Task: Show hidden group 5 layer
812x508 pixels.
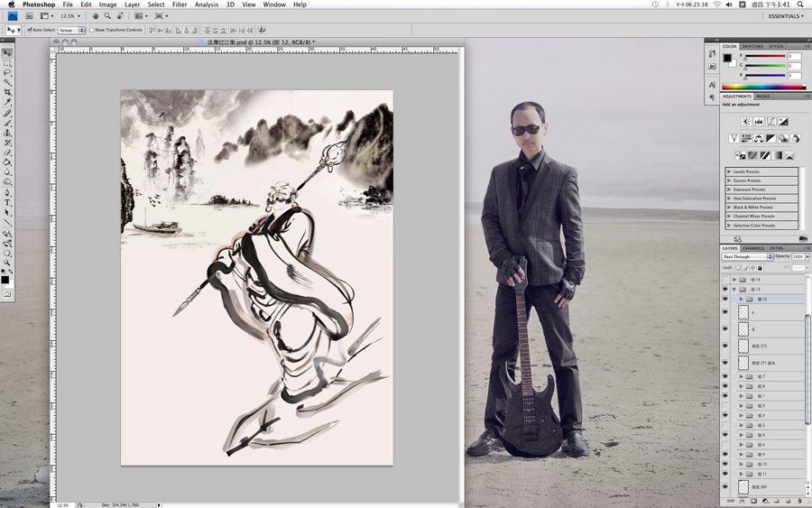Action: [725, 406]
